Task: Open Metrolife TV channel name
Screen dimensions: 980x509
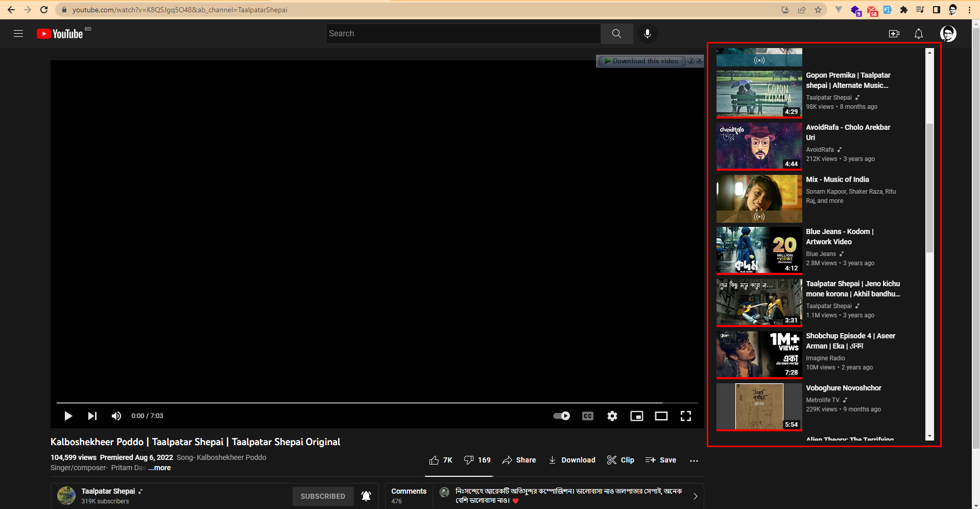Action: (x=822, y=400)
